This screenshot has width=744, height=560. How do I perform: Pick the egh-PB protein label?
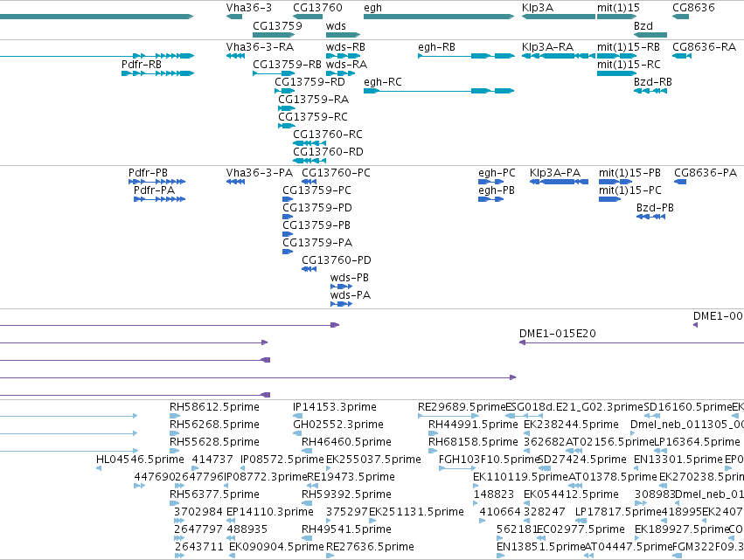497,190
